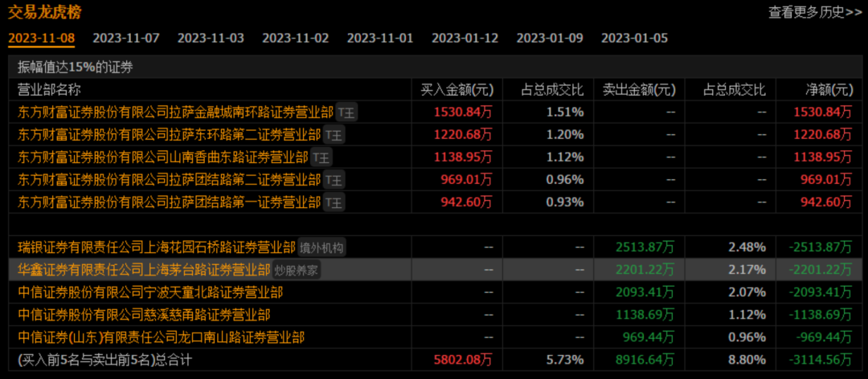Click net amount -1138.69万 cell
The height and width of the screenshot is (379, 868).
click(x=820, y=314)
